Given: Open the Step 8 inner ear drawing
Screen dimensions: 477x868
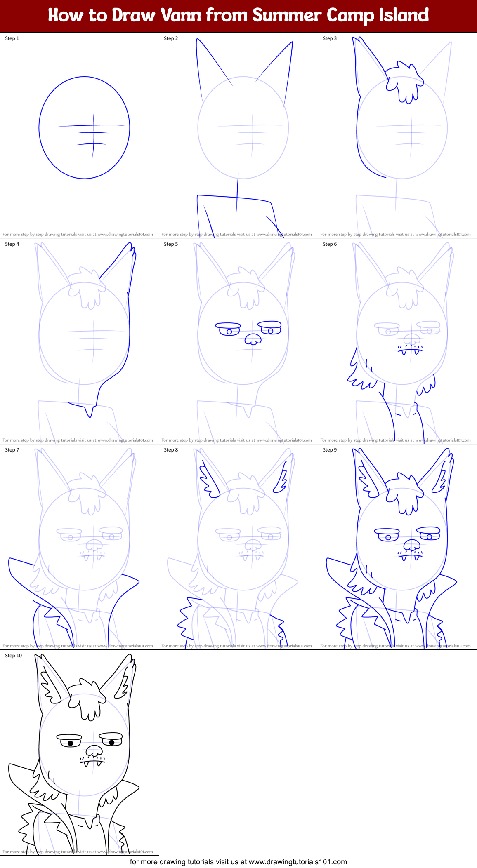Looking at the screenshot, I should pos(238,547).
